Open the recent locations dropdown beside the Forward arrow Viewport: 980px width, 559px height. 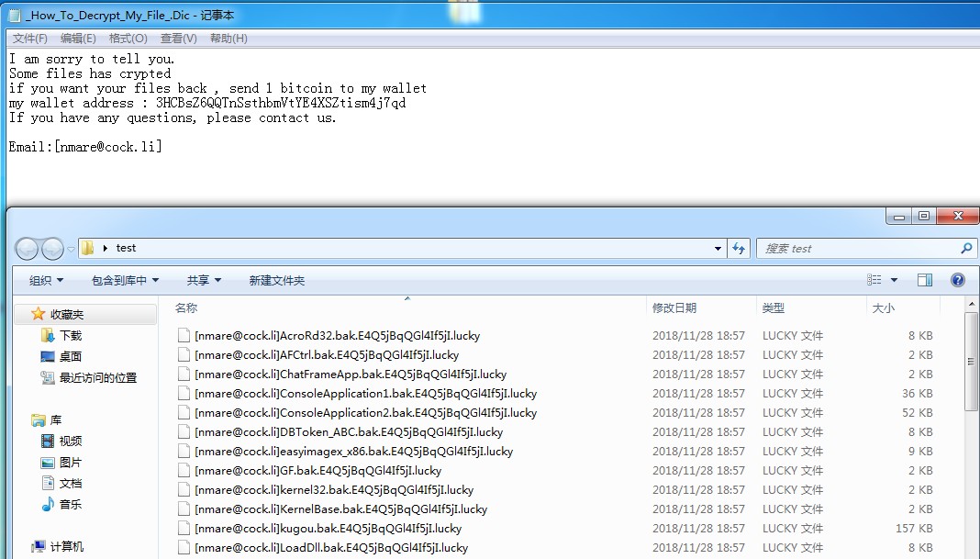tap(71, 249)
